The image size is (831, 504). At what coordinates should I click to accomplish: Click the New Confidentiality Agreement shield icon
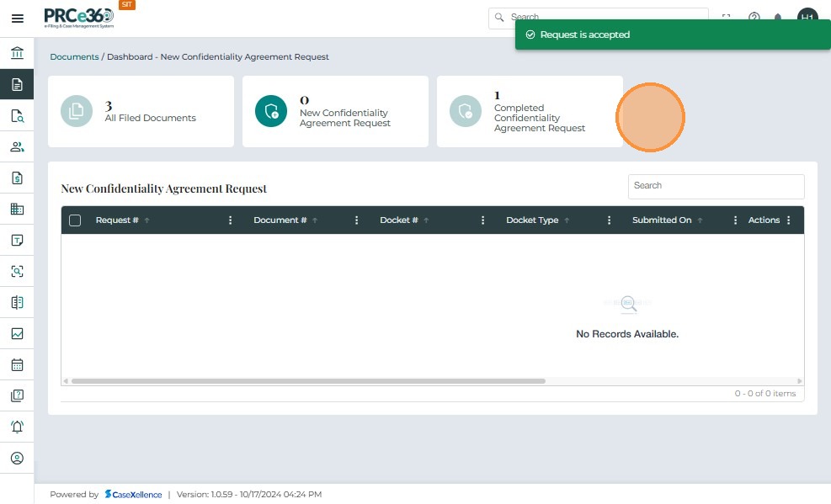click(271, 111)
